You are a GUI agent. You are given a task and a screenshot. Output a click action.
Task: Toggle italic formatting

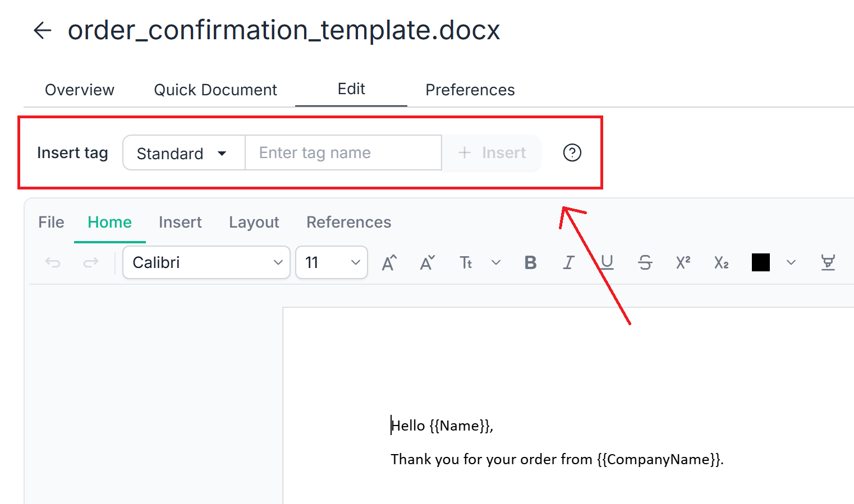click(x=569, y=262)
